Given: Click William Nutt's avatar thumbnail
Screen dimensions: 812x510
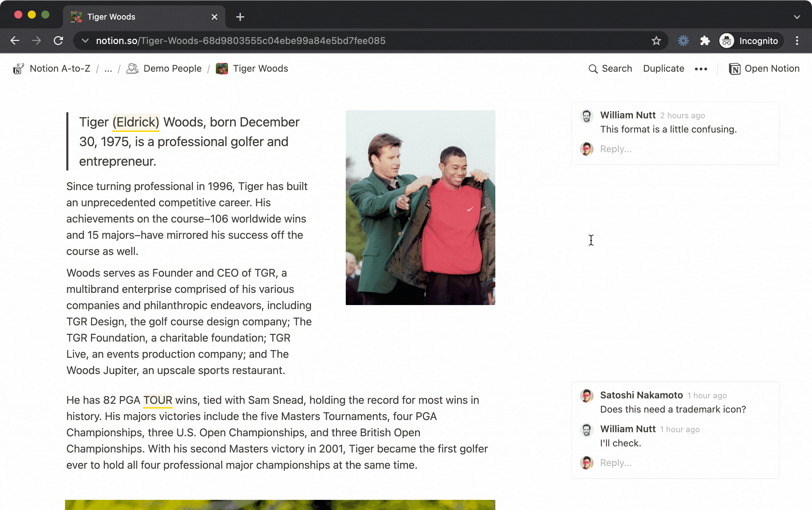Looking at the screenshot, I should click(x=587, y=116).
